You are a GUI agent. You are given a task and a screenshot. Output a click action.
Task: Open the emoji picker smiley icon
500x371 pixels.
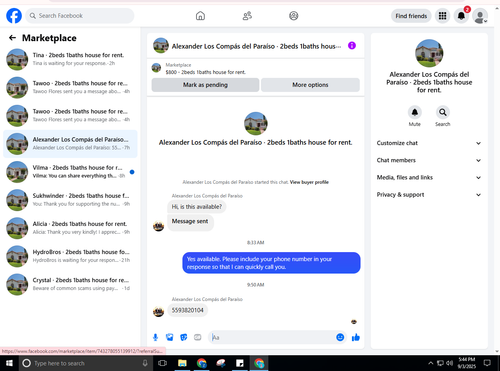pos(340,337)
